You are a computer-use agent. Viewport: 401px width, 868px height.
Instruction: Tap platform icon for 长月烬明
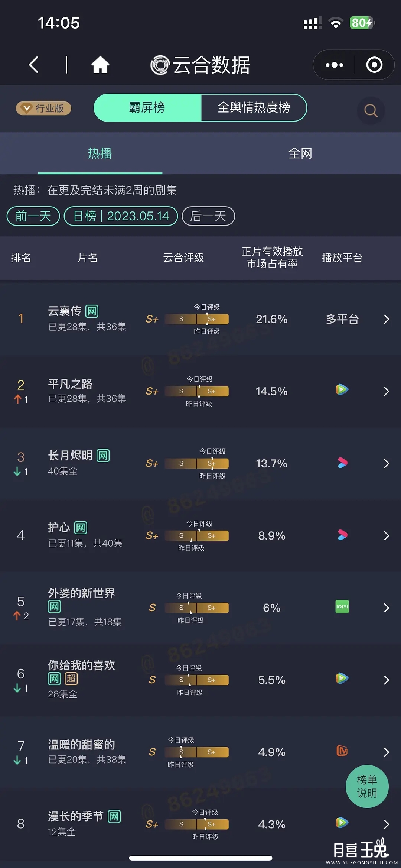342,463
